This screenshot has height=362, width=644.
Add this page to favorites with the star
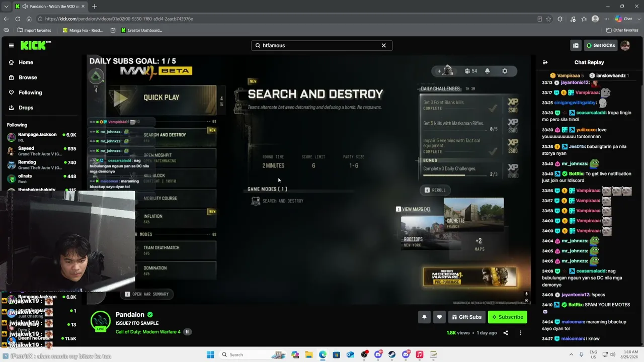pos(548,19)
